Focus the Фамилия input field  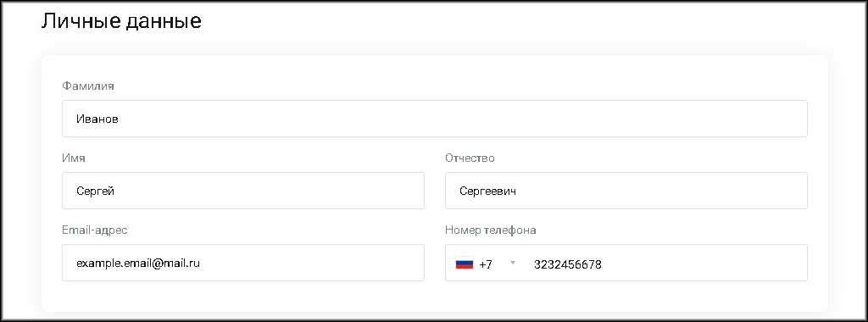click(435, 119)
